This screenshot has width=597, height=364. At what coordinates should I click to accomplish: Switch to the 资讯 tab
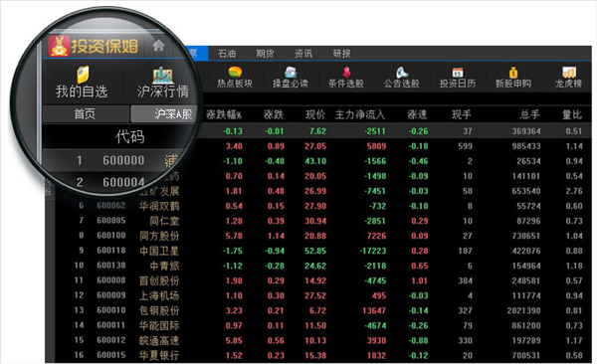click(303, 54)
